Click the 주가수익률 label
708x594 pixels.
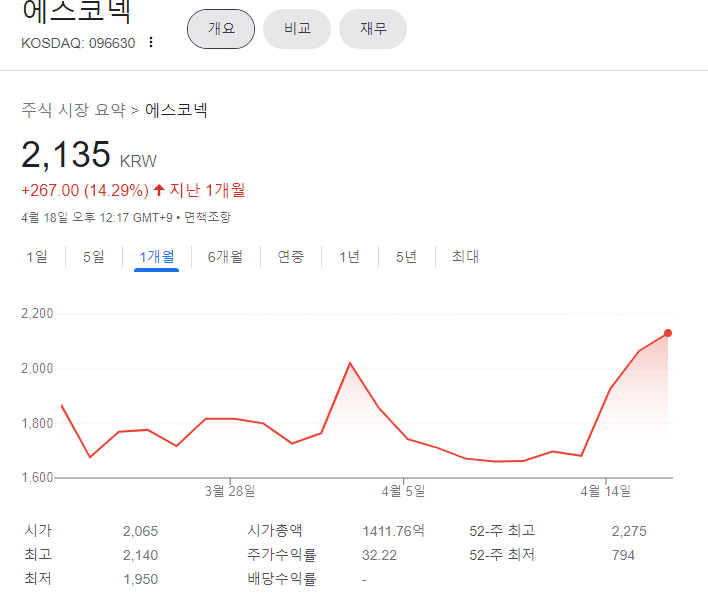pyautogui.click(x=281, y=555)
